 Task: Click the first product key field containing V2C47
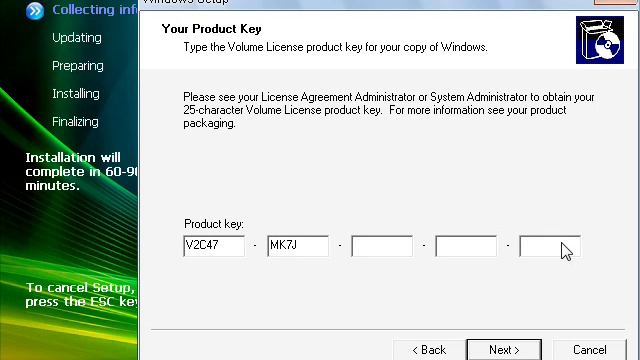[x=214, y=246]
